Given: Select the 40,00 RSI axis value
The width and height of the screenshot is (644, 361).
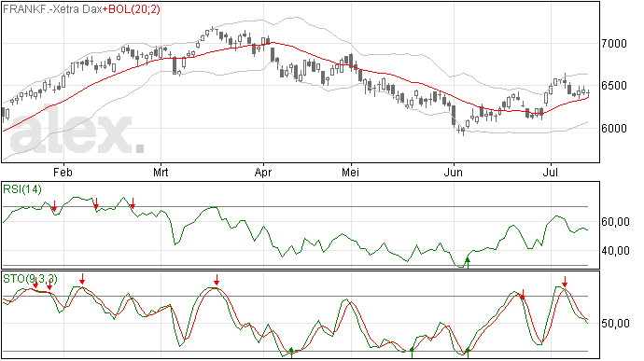Looking at the screenshot, I should pos(615,251).
